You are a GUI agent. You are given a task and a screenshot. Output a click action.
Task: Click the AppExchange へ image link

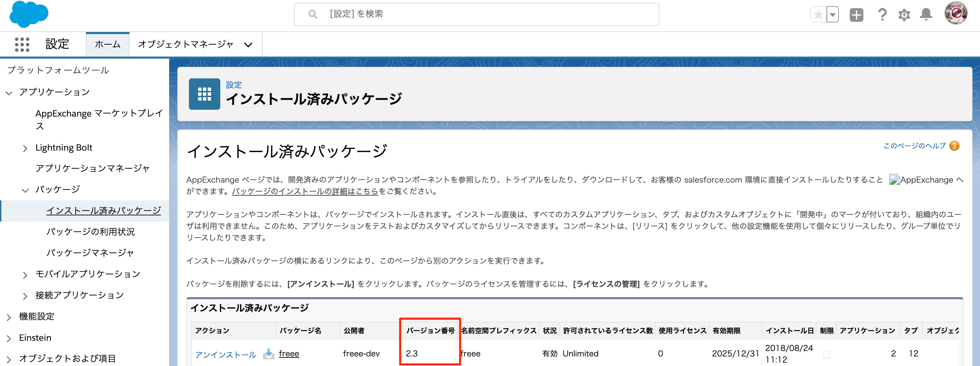tap(925, 180)
